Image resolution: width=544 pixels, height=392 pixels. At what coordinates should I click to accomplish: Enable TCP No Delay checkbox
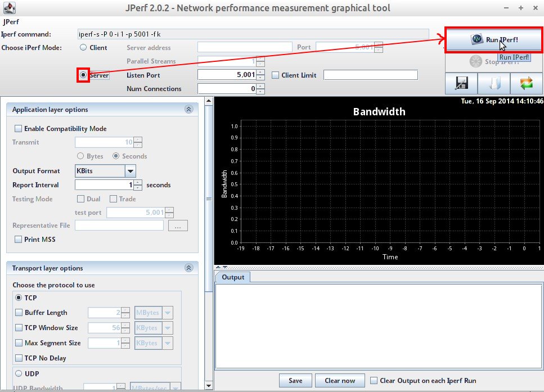19,358
